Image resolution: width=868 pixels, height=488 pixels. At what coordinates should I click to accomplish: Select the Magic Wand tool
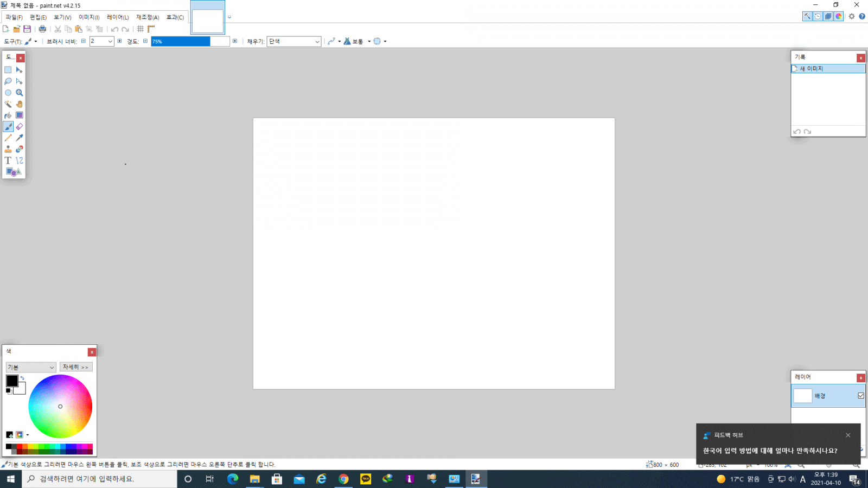(x=8, y=104)
